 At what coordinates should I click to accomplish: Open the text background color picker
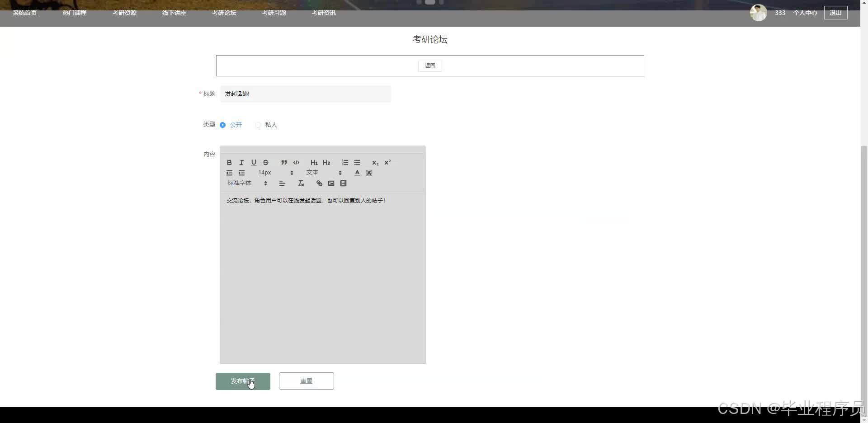click(x=369, y=173)
